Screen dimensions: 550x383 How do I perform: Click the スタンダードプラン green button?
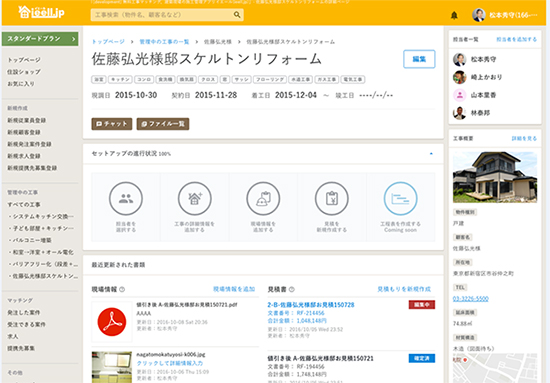pyautogui.click(x=40, y=39)
